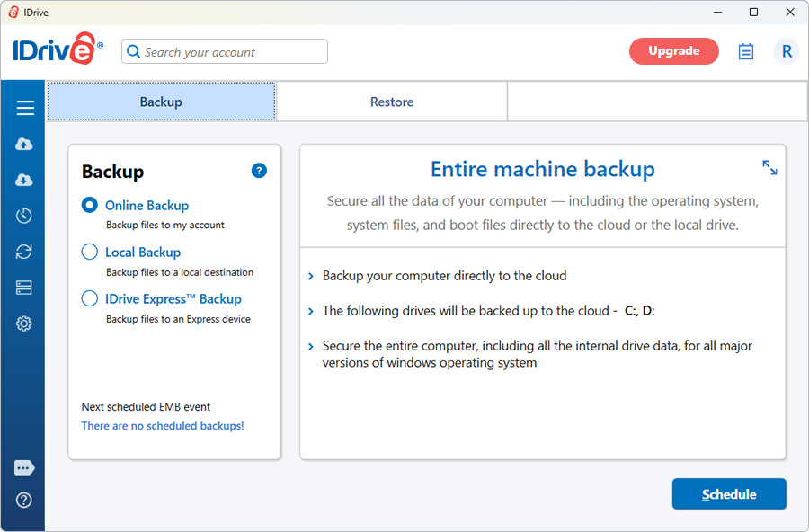
Task: Click the blue help icon beside Backup heading
Action: 259,171
